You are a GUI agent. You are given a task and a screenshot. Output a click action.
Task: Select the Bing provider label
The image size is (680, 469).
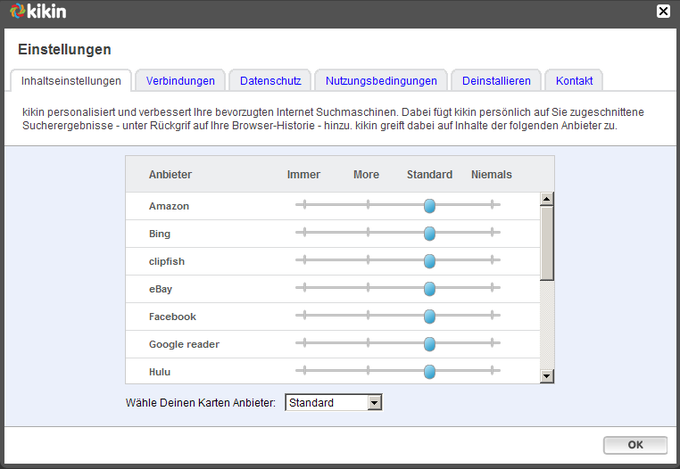160,234
